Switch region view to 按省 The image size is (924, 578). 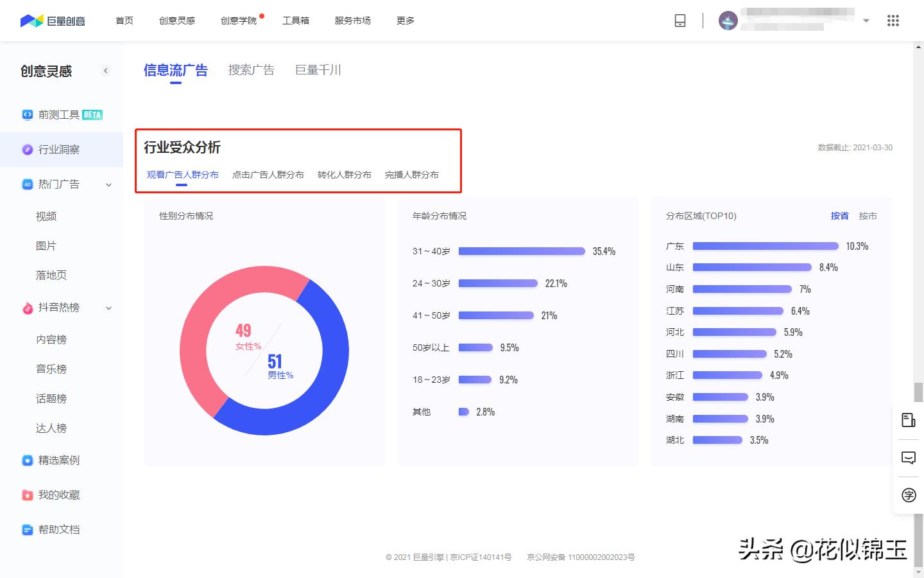coord(840,216)
